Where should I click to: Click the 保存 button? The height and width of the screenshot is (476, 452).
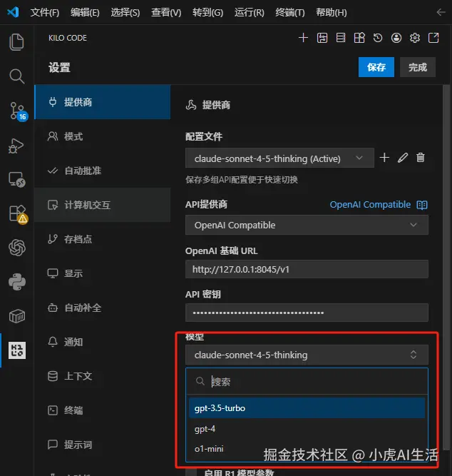376,67
